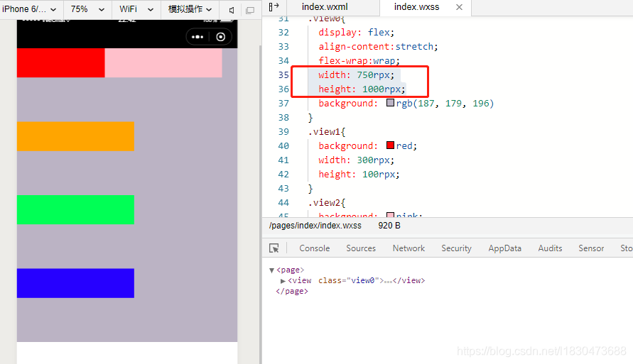The width and height of the screenshot is (633, 364).
Task: Click the detach simulator window icon
Action: pyautogui.click(x=250, y=10)
